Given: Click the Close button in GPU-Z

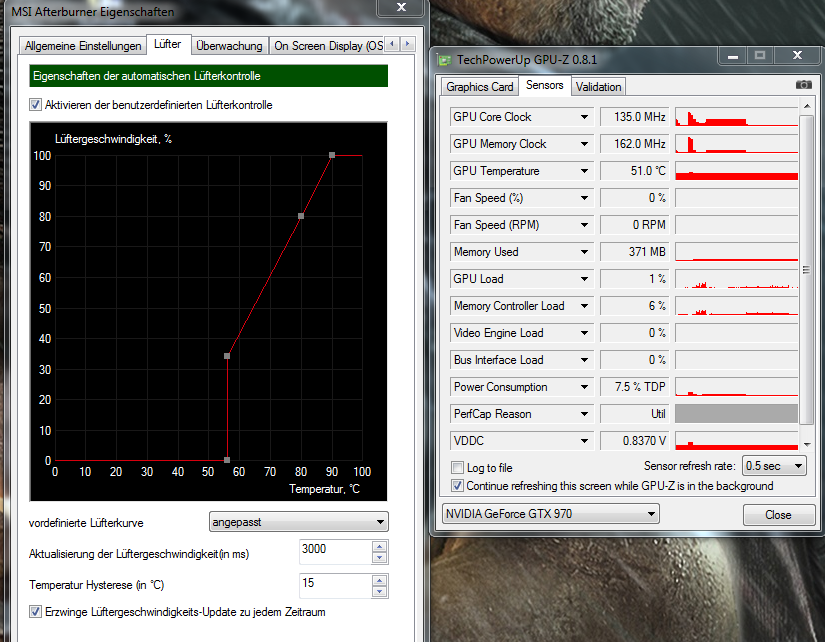Looking at the screenshot, I should pyautogui.click(x=778, y=515).
